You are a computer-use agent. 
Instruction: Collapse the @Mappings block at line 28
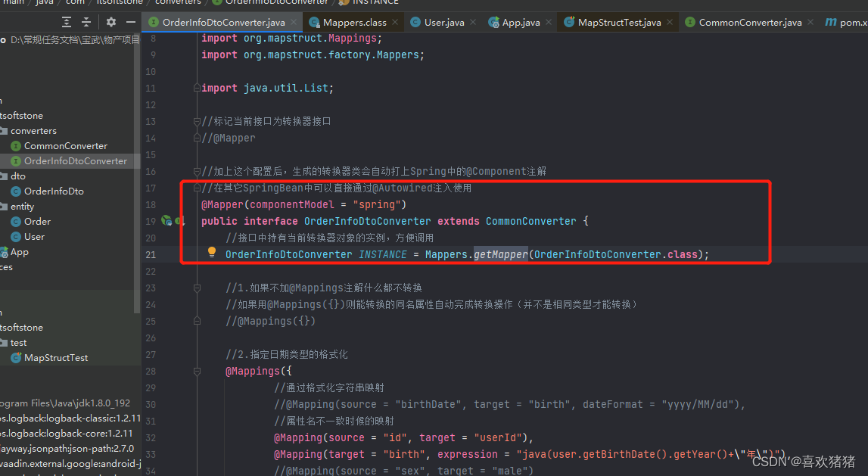tap(197, 370)
